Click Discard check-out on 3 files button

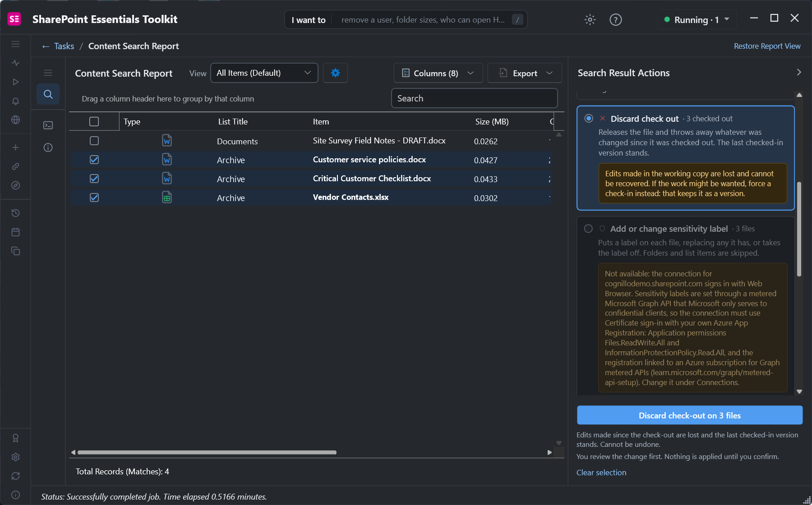tap(690, 415)
